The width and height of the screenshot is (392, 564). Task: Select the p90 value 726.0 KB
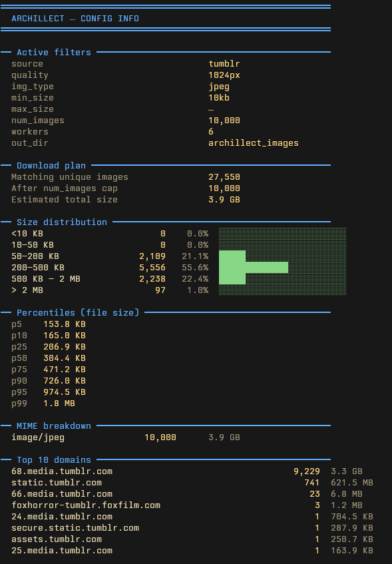point(65,381)
